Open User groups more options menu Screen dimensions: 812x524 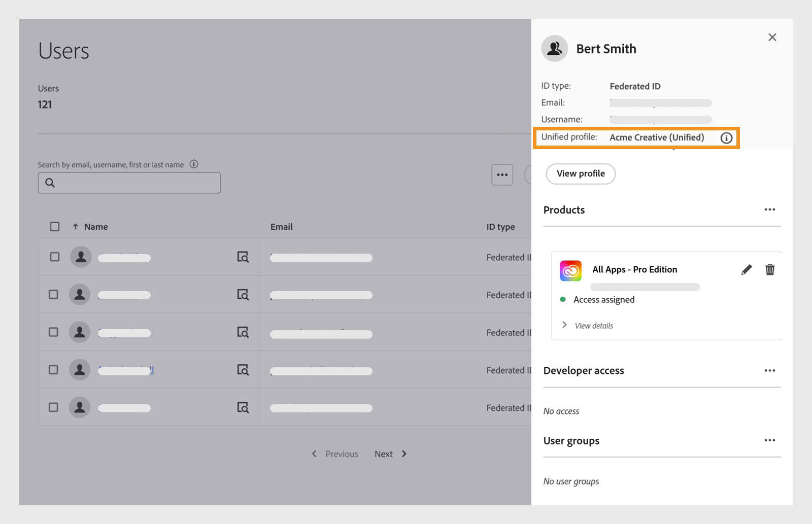[x=769, y=440]
